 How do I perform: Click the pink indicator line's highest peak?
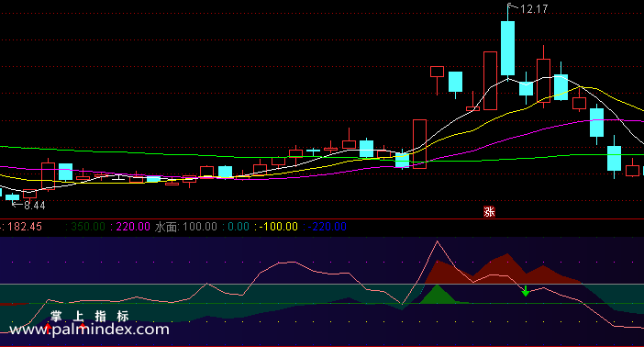(x=437, y=241)
